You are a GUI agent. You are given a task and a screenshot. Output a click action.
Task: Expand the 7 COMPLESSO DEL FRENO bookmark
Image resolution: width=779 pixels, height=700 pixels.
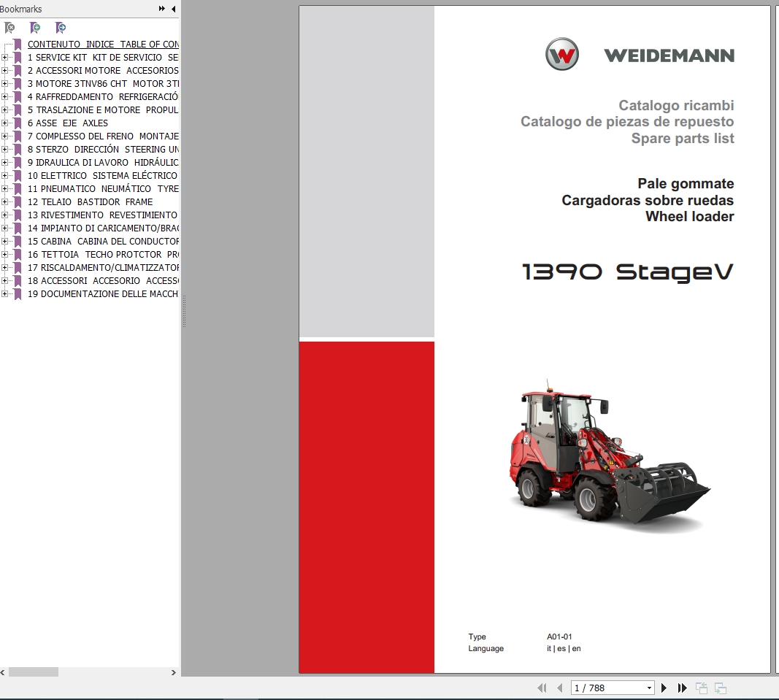click(x=4, y=136)
